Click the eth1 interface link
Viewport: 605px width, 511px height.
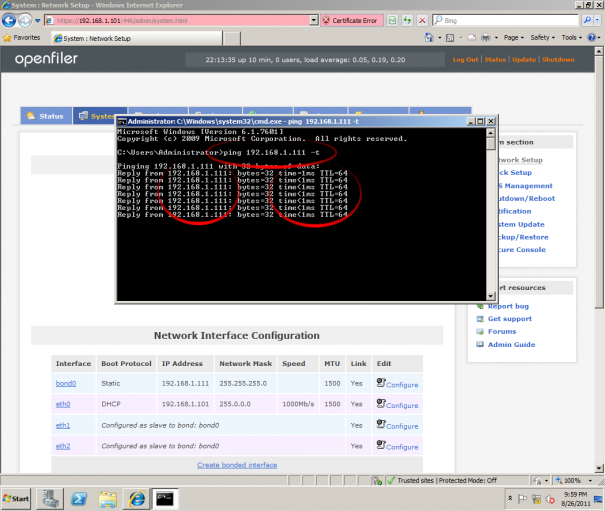pyautogui.click(x=63, y=425)
